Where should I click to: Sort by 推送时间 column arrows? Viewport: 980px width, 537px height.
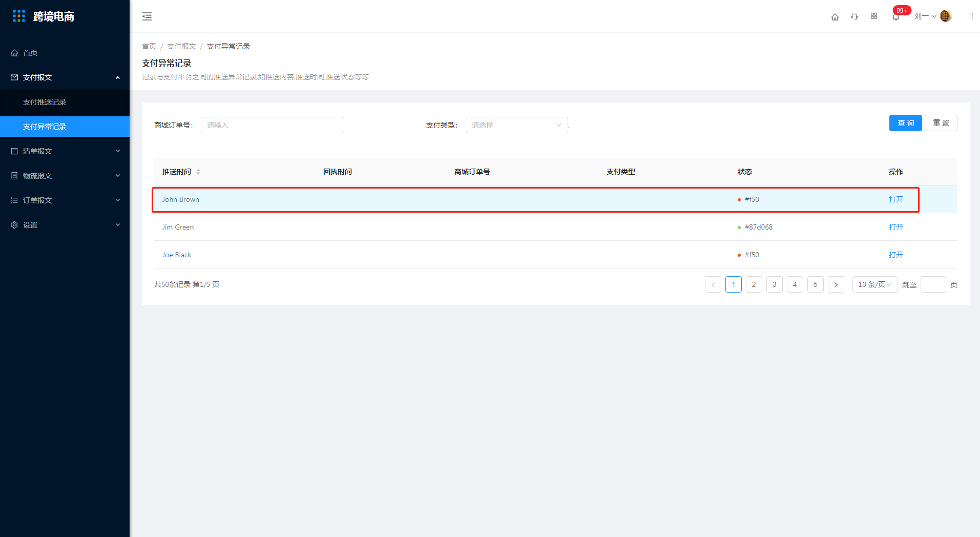pyautogui.click(x=198, y=172)
